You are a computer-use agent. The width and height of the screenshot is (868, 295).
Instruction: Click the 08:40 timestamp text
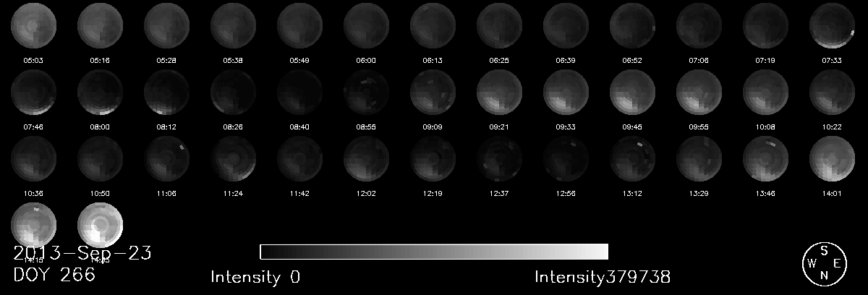coord(300,127)
